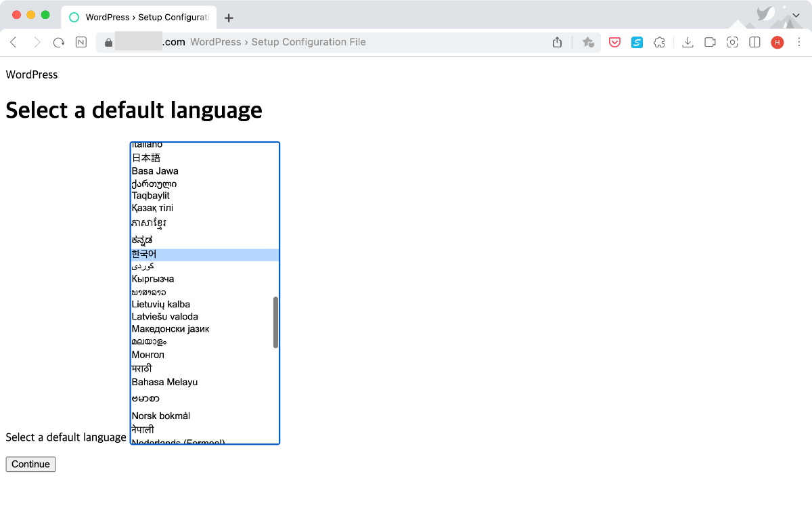
Task: Click the browser back arrow
Action: pos(14,42)
